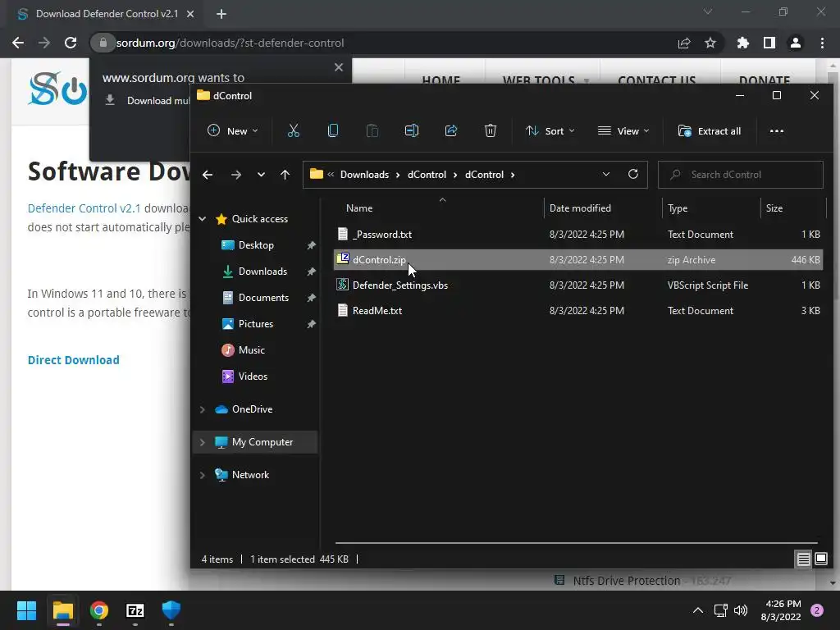Open HOME in the website navigation
840x630 pixels.
(441, 80)
